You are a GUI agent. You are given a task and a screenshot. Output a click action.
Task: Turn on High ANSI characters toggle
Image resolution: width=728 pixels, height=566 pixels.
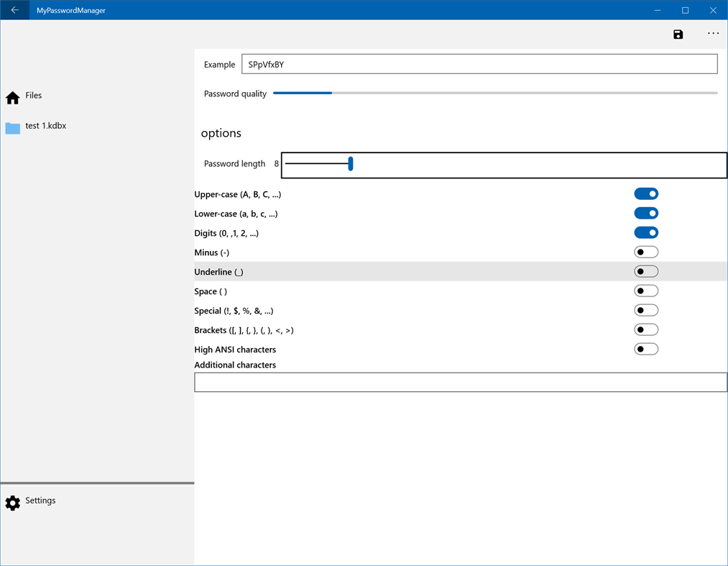tap(645, 348)
